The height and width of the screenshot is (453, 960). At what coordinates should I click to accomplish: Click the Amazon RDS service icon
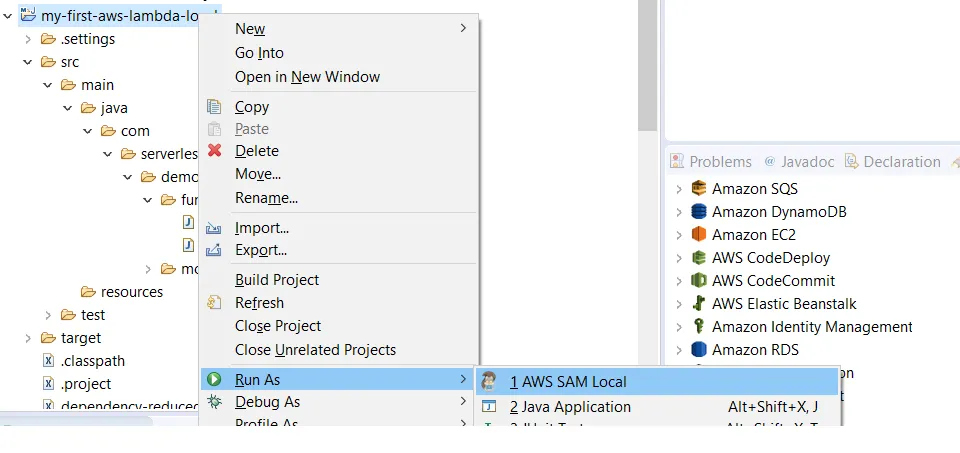[x=699, y=350]
